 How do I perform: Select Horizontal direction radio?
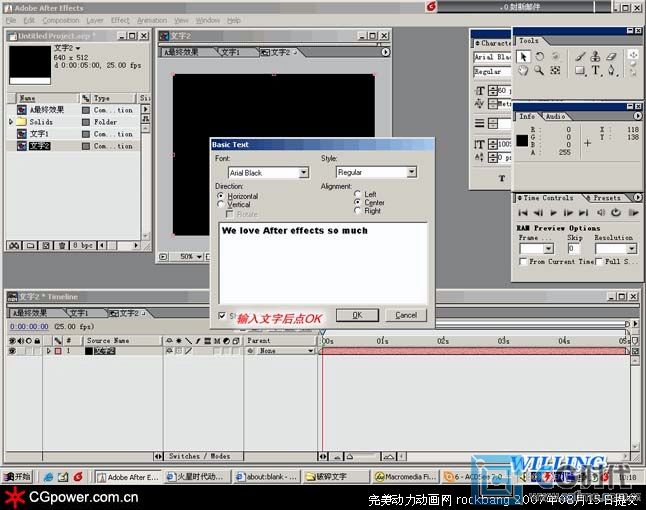(221, 196)
